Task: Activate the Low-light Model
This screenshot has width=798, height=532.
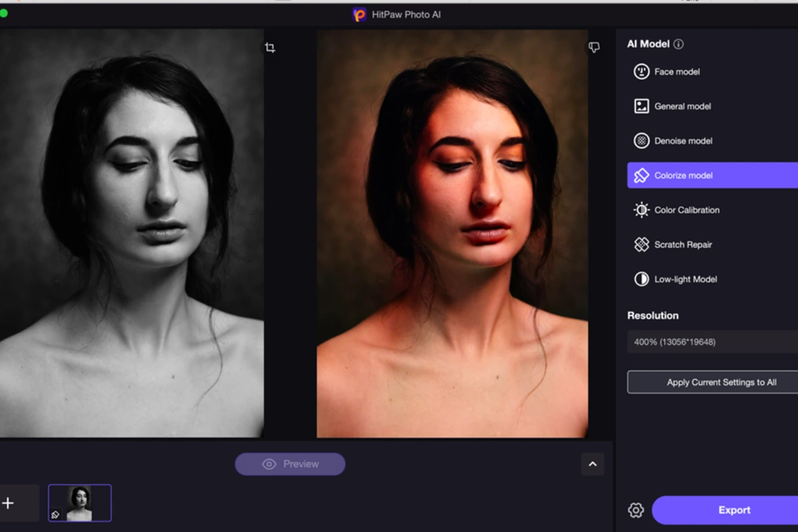Action: coord(686,279)
